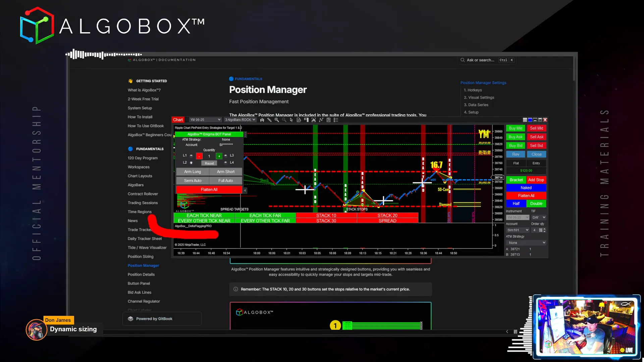
Task: Click the zoom in magnifier icon
Action: (277, 120)
